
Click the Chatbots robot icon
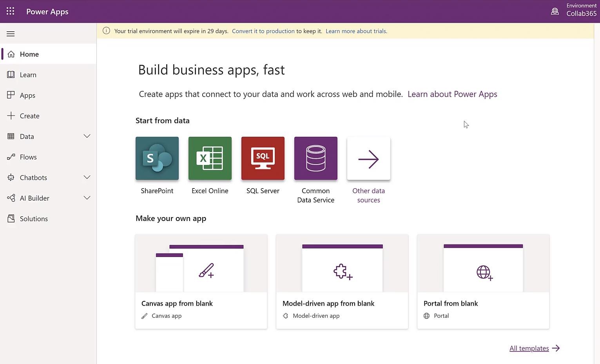11,177
